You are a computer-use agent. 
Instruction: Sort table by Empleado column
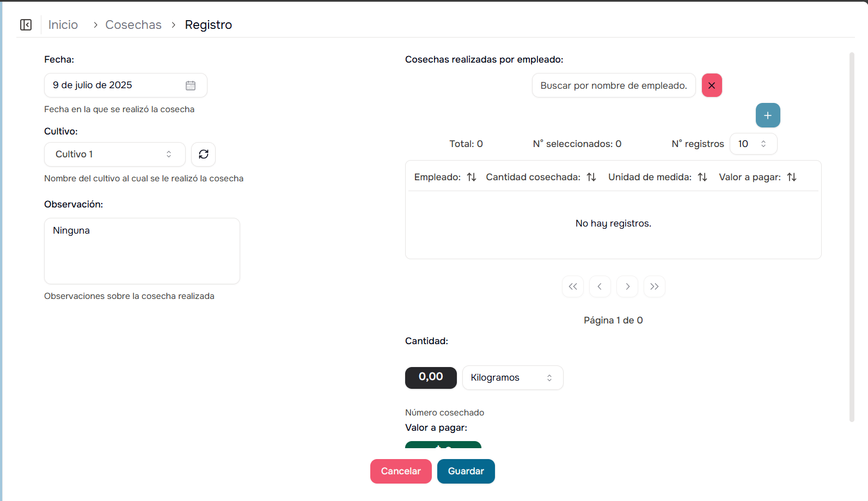(472, 177)
